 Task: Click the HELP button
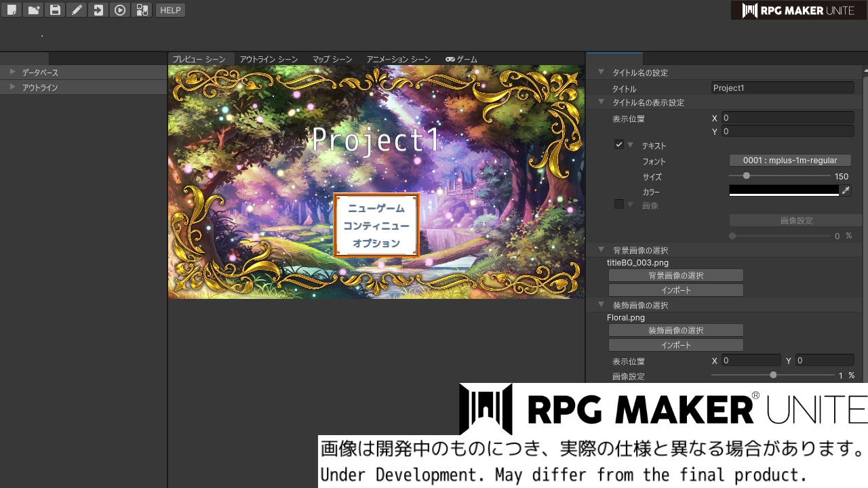point(170,10)
